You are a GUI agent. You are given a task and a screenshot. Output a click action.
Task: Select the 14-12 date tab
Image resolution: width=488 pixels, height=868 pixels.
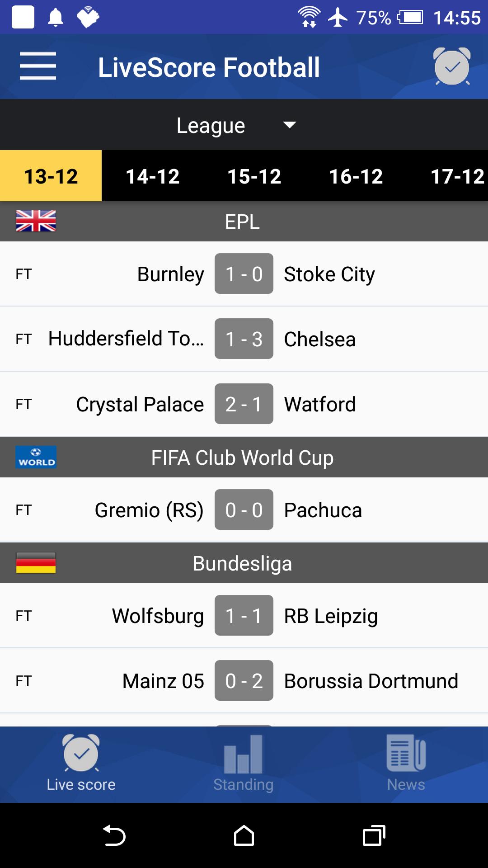pyautogui.click(x=153, y=176)
